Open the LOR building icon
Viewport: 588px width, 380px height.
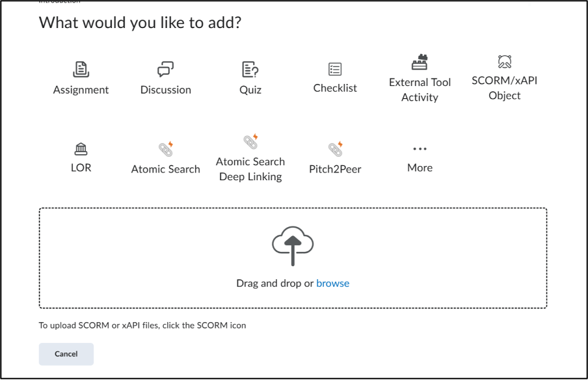pyautogui.click(x=81, y=149)
